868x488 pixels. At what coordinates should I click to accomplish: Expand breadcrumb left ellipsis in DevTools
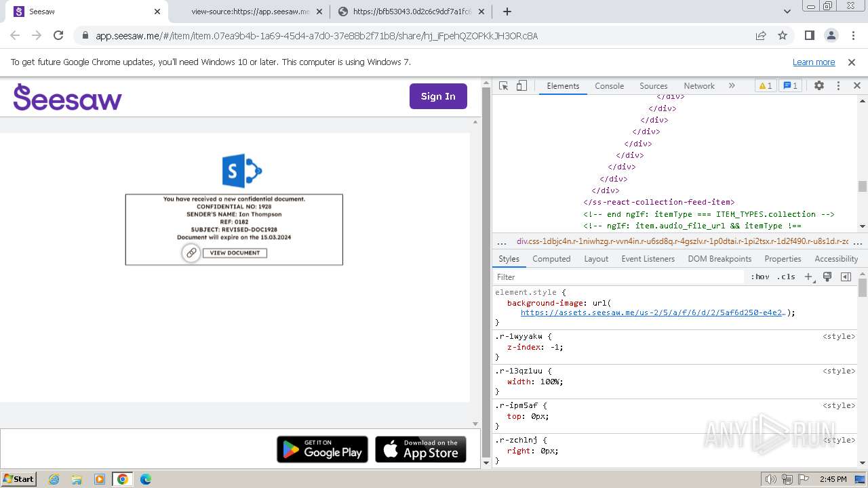tap(502, 242)
